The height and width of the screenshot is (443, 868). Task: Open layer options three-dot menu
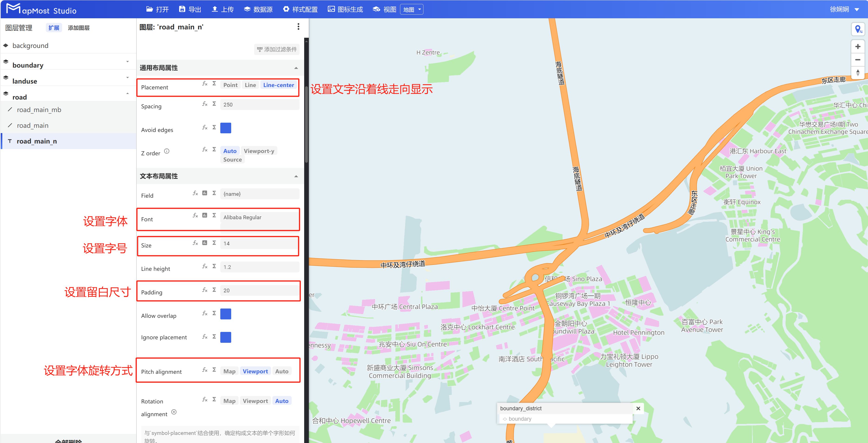click(298, 27)
